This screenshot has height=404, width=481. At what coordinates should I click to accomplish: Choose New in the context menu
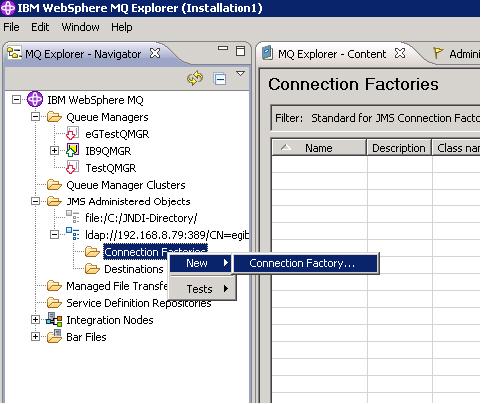tap(200, 263)
